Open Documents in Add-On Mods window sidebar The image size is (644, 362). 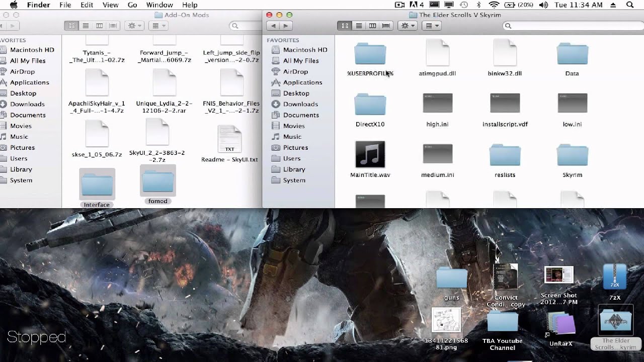[28, 115]
